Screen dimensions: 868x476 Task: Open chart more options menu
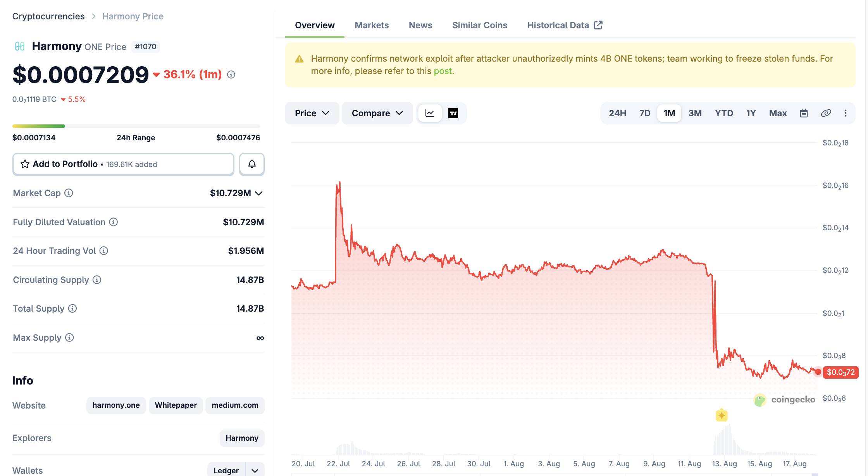tap(846, 113)
